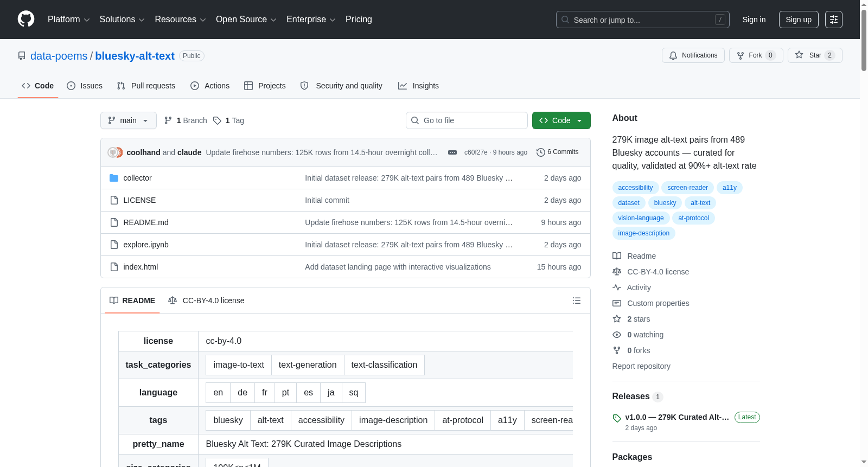
Task: Click the LICENSE file icon
Action: [x=114, y=200]
